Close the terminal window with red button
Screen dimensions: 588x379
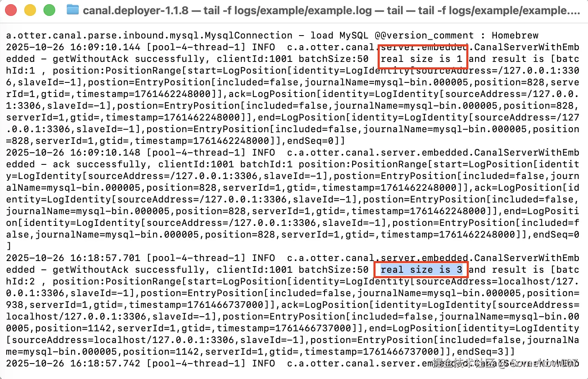click(11, 10)
